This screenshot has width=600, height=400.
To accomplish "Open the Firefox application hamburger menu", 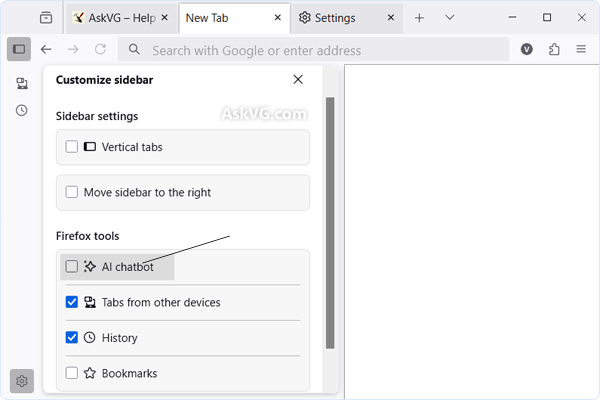I will tap(581, 50).
